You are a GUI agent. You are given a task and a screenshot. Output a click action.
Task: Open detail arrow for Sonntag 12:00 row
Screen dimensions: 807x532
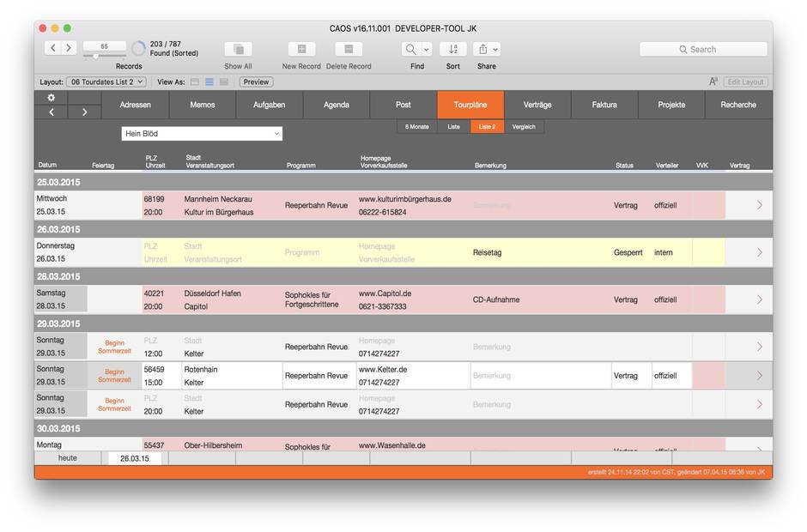click(760, 347)
